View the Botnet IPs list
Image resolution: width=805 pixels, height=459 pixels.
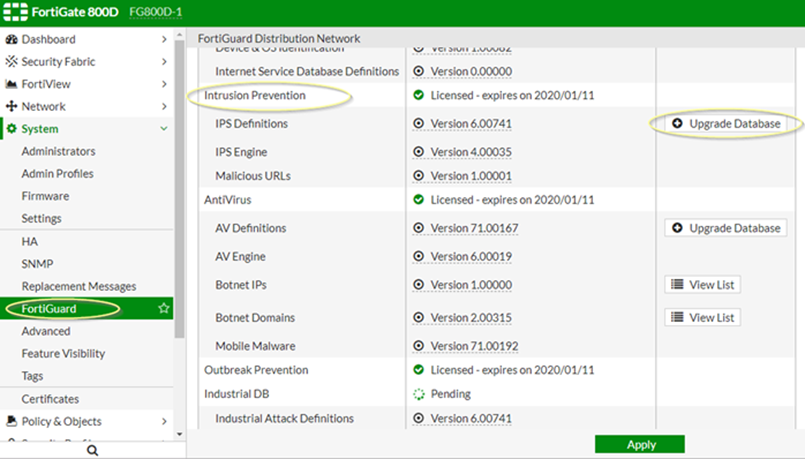[x=702, y=284]
